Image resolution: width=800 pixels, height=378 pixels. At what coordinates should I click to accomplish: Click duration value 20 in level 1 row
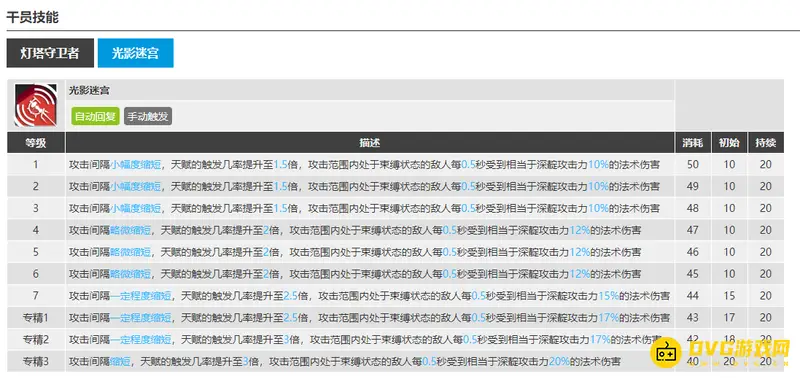(766, 165)
